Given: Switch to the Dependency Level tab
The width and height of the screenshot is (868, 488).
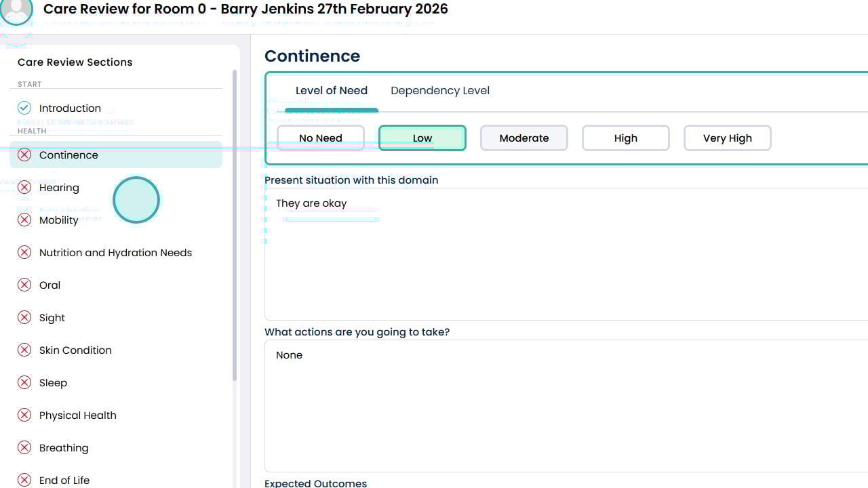Looking at the screenshot, I should point(440,91).
